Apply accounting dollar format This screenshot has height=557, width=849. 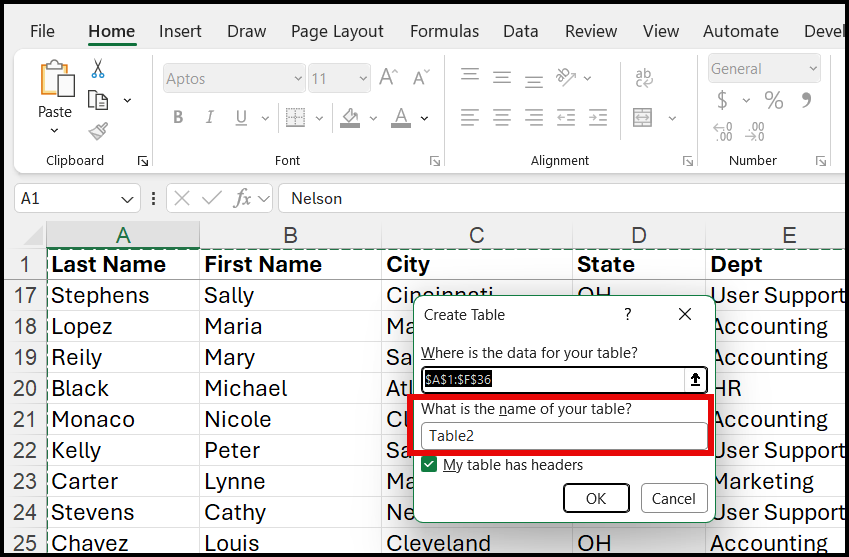(x=722, y=100)
